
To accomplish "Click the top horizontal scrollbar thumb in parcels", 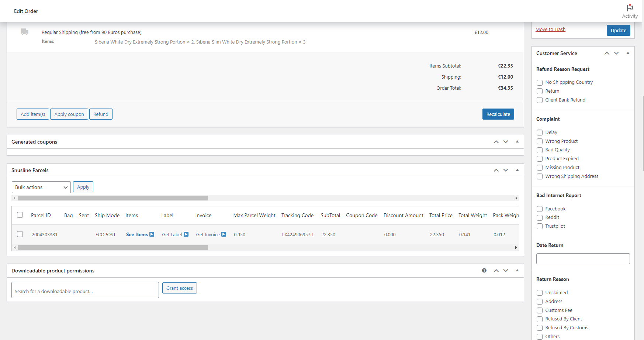I will click(x=113, y=198).
